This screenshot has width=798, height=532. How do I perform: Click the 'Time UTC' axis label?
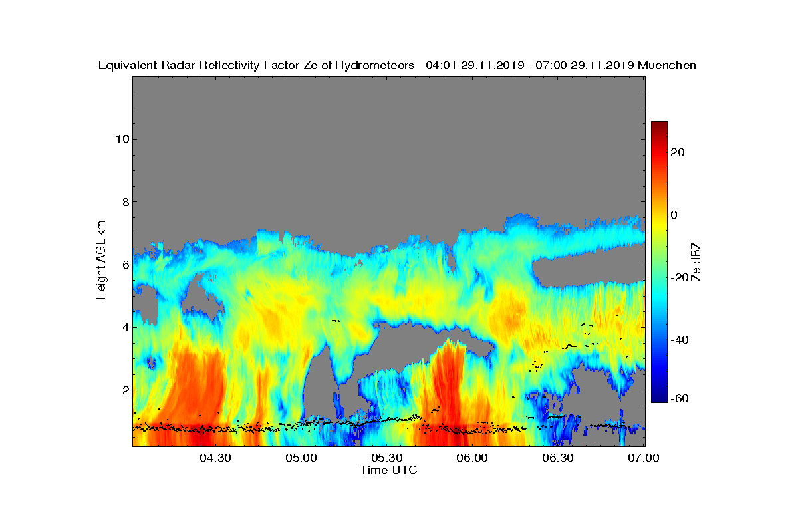pos(389,470)
